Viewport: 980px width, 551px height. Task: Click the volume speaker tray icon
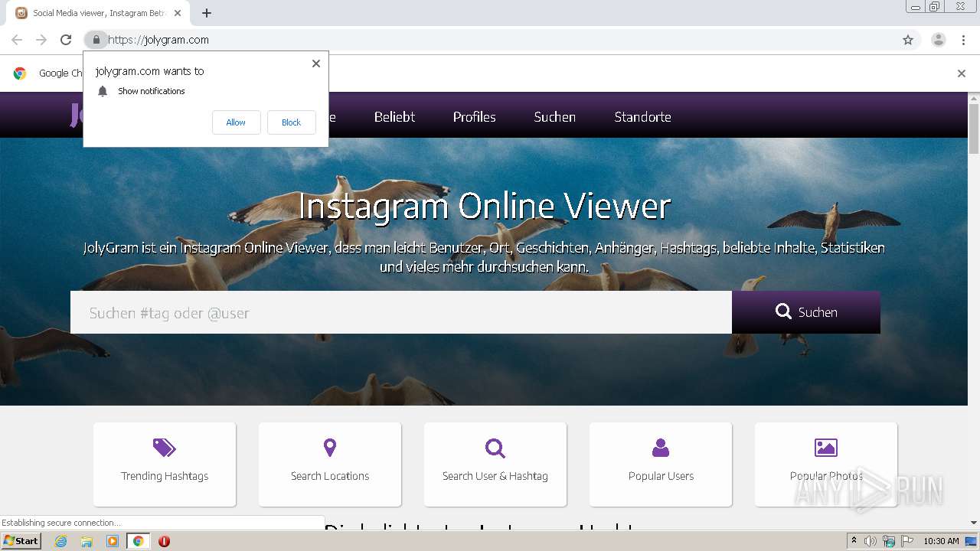click(x=871, y=541)
